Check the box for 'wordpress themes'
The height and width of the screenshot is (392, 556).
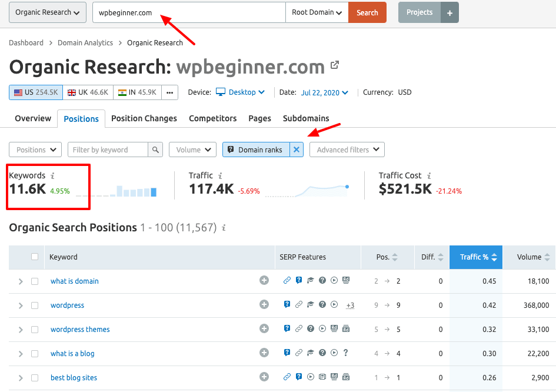coord(34,330)
